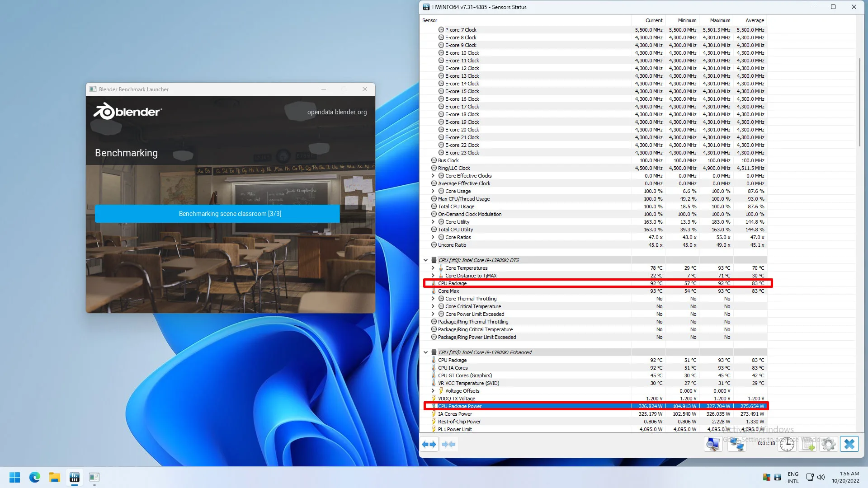The image size is (868, 488).
Task: Select the Total CPU Usage row
Action: [x=593, y=206]
